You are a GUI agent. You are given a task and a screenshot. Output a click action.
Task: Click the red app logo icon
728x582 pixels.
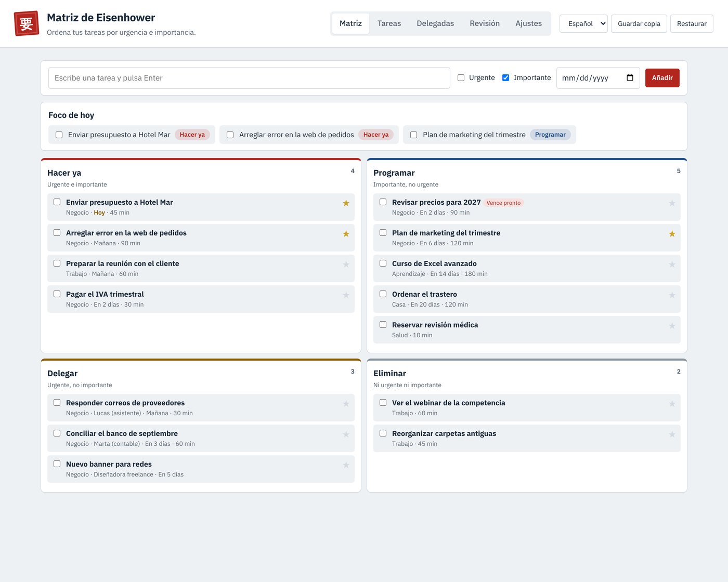tap(26, 23)
